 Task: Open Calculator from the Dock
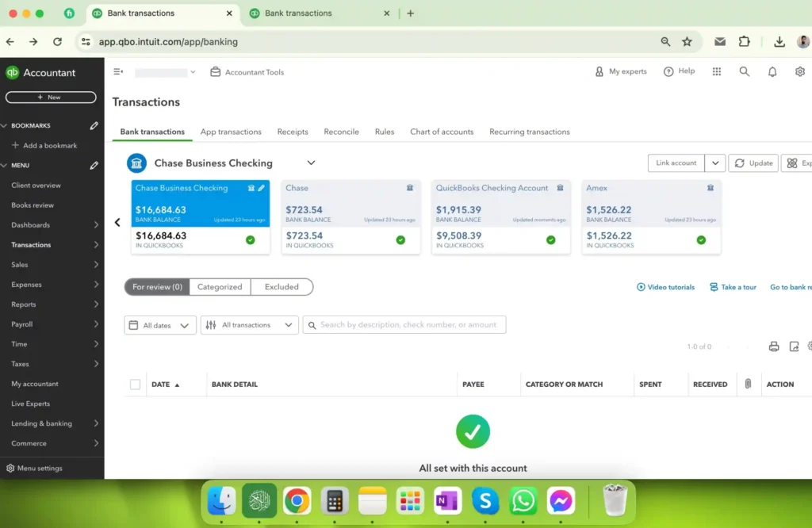(335, 500)
